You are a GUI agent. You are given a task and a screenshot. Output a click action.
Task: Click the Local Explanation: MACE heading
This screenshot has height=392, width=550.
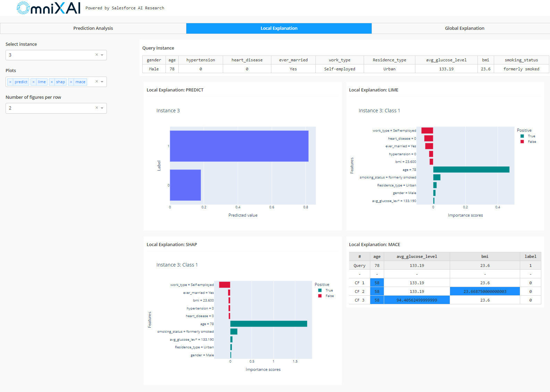[374, 245]
